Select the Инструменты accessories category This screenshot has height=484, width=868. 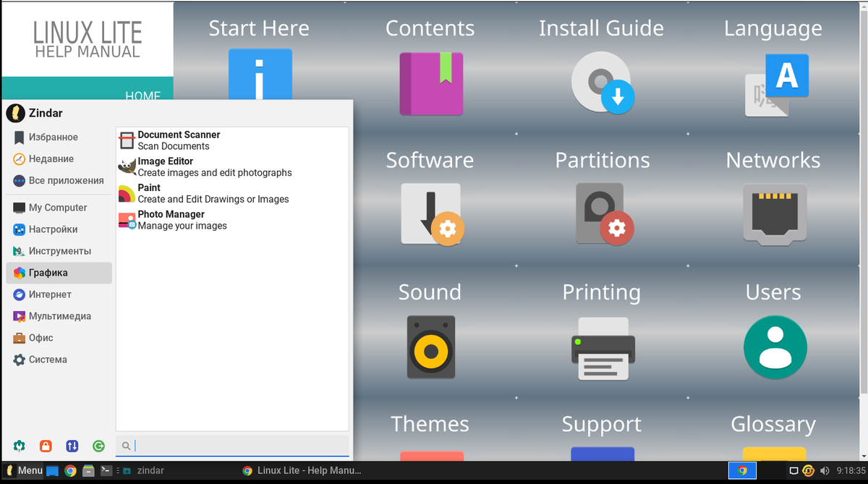point(59,251)
